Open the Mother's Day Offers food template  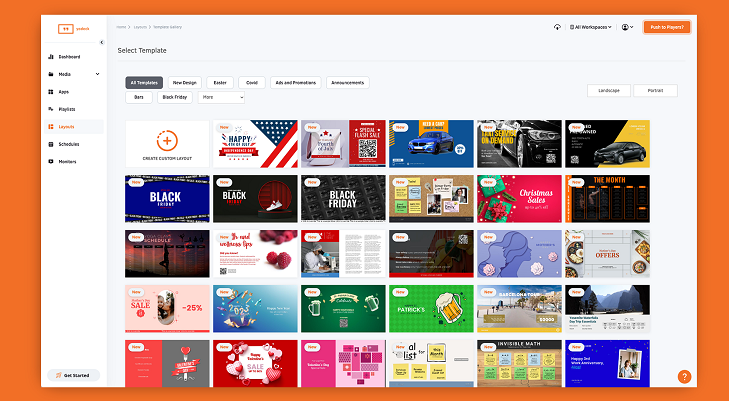click(x=607, y=254)
